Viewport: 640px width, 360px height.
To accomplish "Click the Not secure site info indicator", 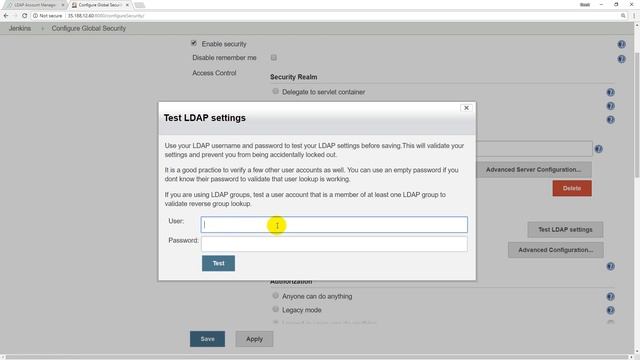I will (48, 16).
